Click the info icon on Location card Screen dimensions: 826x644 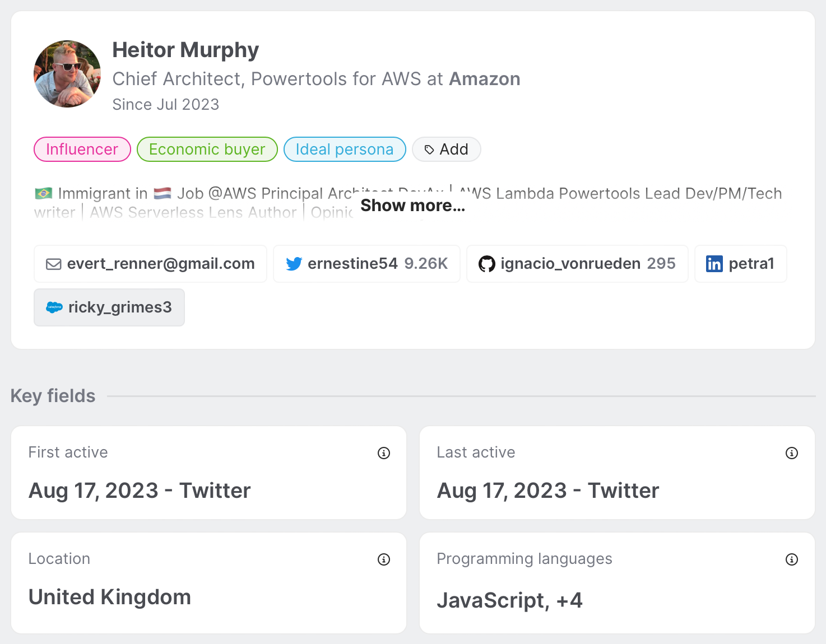click(x=384, y=559)
